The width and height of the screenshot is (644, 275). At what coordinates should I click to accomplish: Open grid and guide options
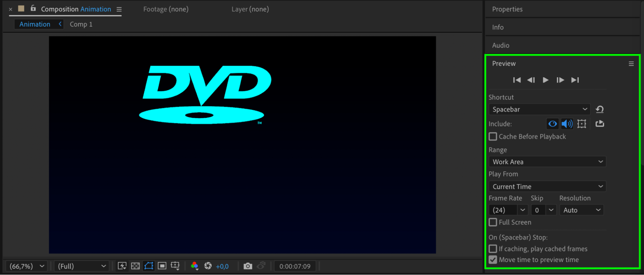click(x=175, y=266)
